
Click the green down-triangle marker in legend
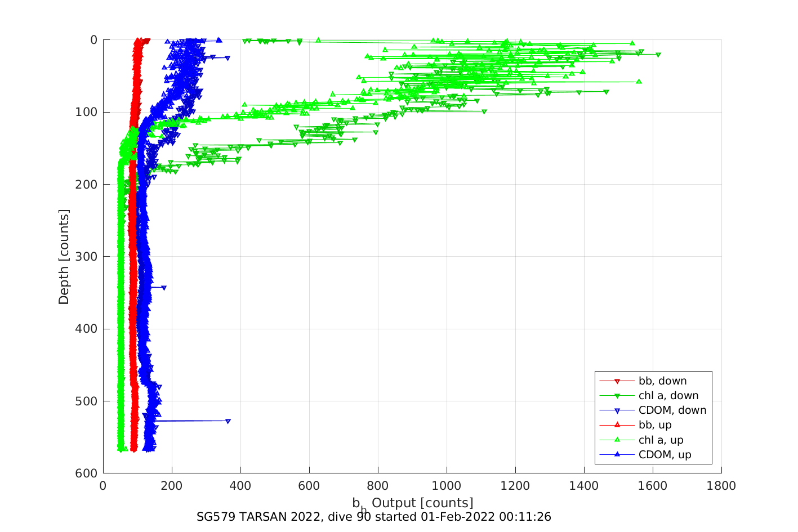(617, 396)
